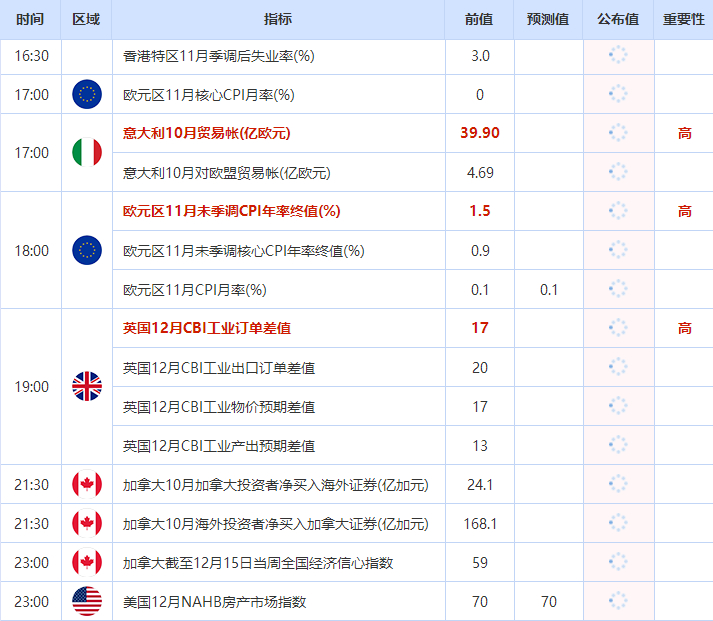The image size is (713, 621).
Task: Click the Canada flag in the 168.1 row
Action: pos(87,523)
